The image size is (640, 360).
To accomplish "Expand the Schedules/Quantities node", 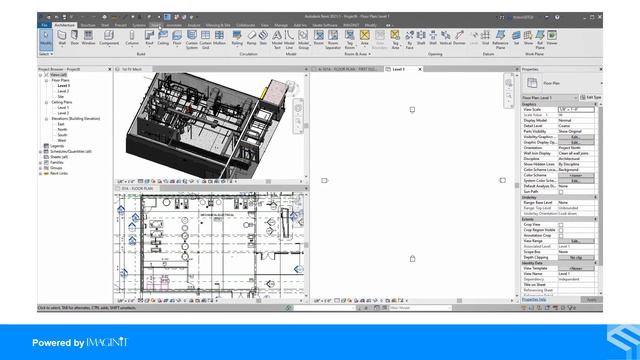I will (x=40, y=151).
